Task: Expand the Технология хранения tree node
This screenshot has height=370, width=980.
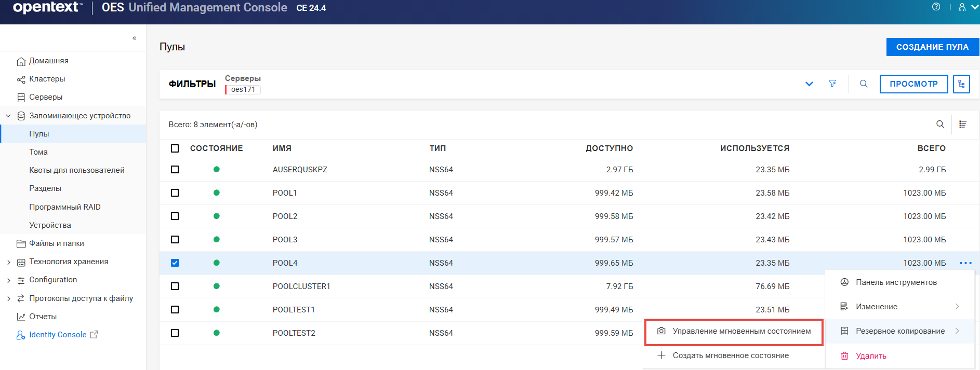Action: (x=9, y=262)
